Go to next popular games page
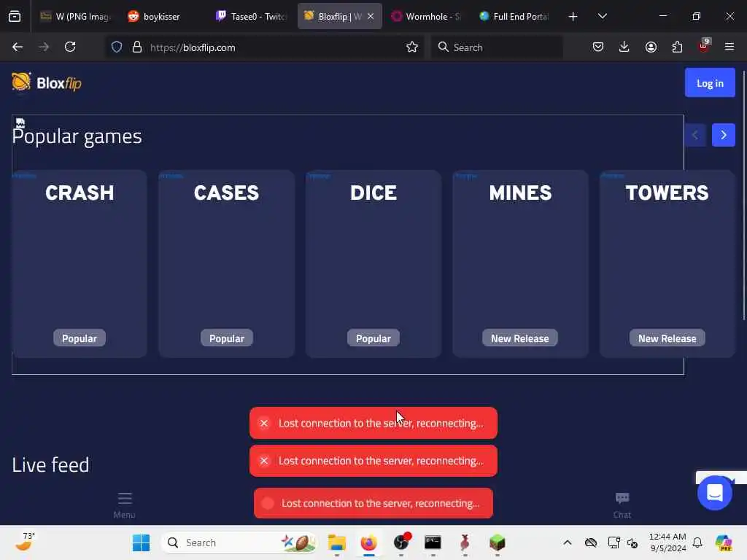Viewport: 747px width, 560px height. [x=723, y=135]
